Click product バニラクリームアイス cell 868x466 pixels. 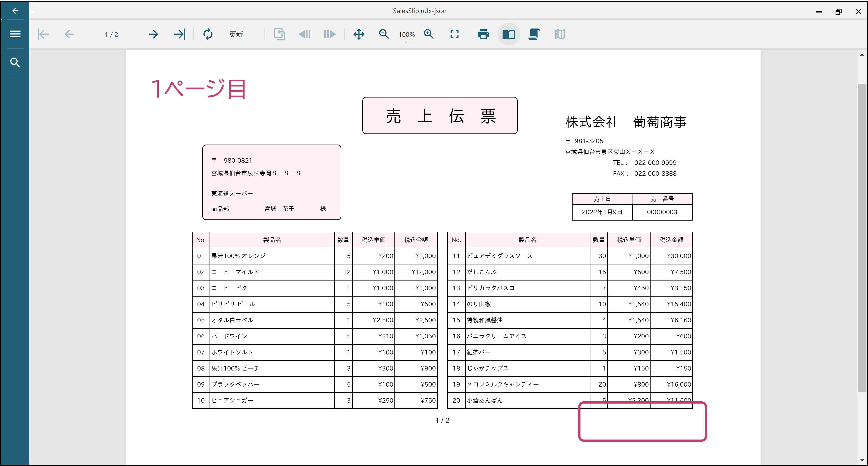click(527, 336)
